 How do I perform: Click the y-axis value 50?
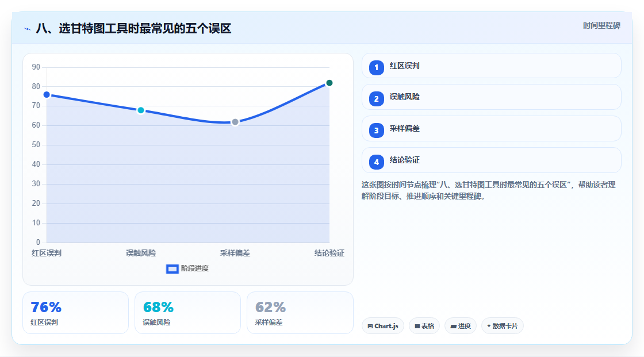pos(36,145)
